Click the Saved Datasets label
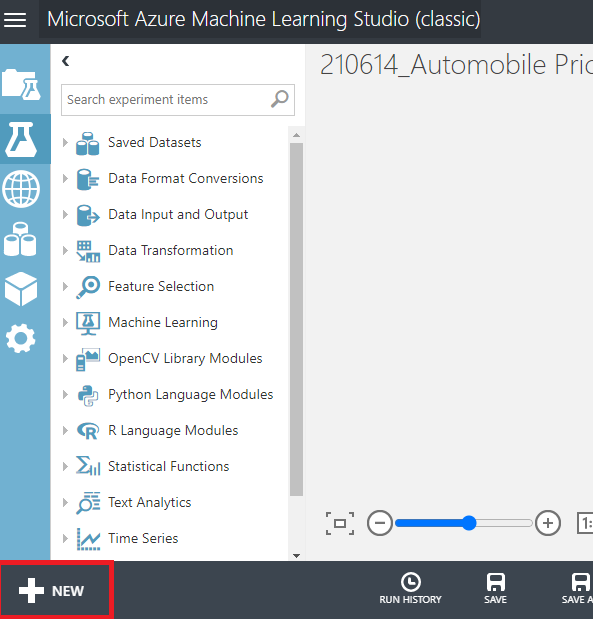Screen dimensions: 593x619 point(154,143)
